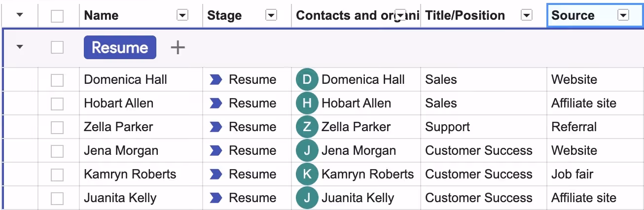Open the Jena Morgan contact link

click(x=358, y=150)
